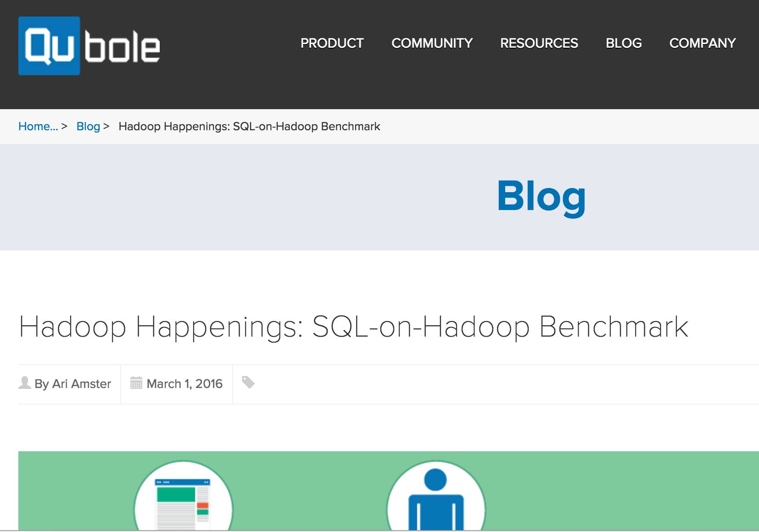759x532 pixels.
Task: Click the author person icon
Action: click(25, 382)
